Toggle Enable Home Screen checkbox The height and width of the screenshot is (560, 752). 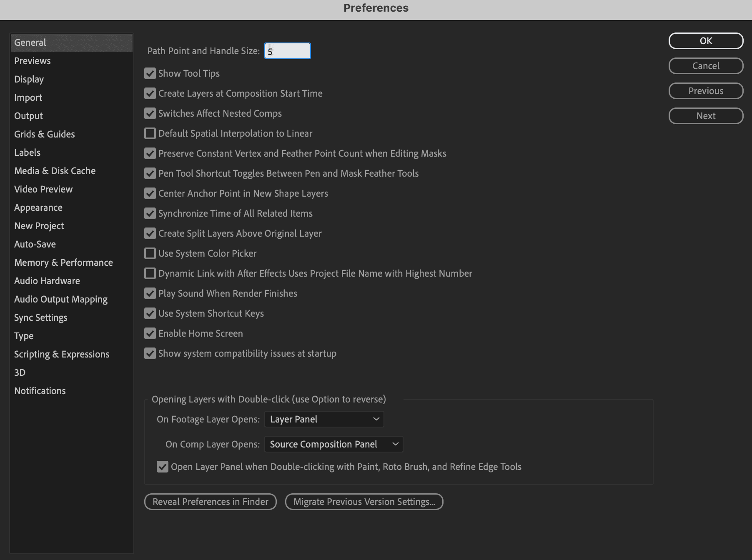tap(150, 334)
